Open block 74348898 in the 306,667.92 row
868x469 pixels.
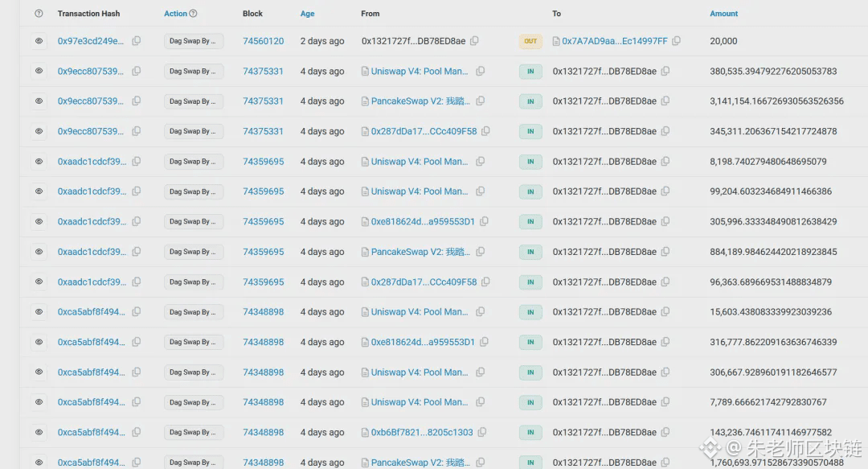coord(263,372)
